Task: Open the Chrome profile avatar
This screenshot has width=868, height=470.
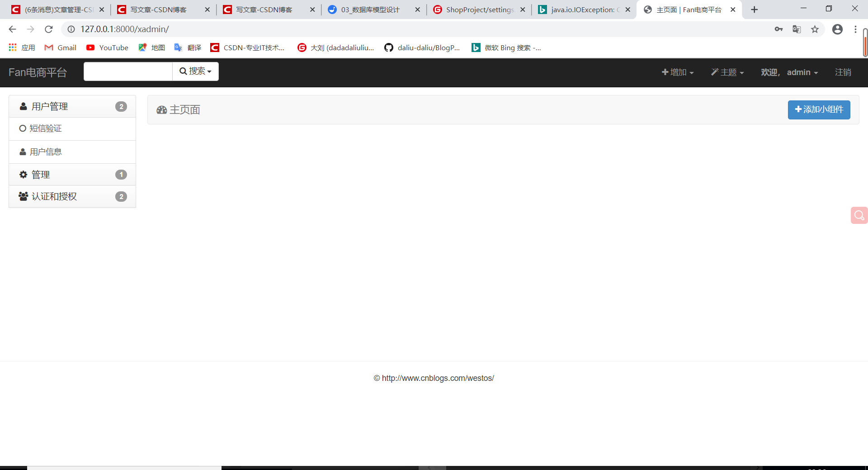Action: tap(837, 29)
